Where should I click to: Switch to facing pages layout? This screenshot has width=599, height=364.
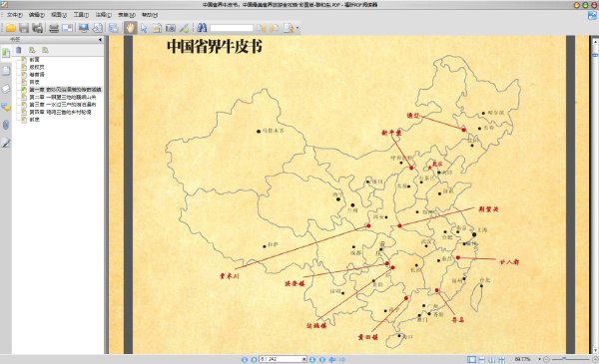coord(491,359)
